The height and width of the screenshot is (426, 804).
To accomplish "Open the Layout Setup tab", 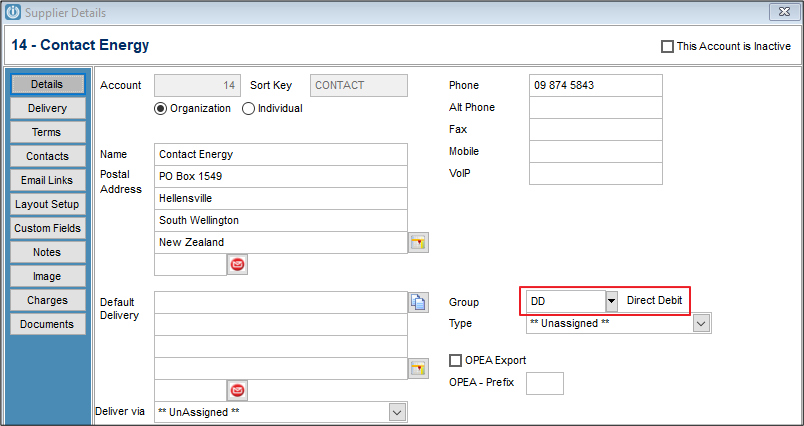I will tap(47, 204).
